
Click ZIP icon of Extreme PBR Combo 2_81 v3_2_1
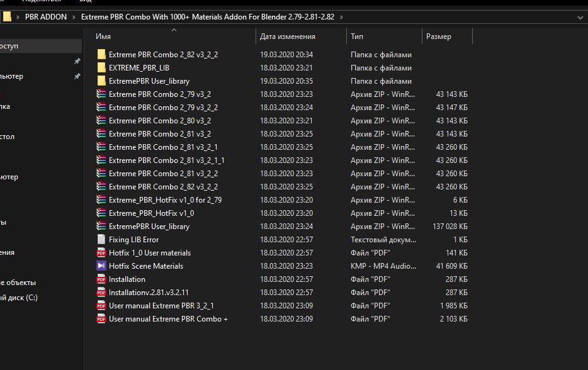click(x=101, y=147)
